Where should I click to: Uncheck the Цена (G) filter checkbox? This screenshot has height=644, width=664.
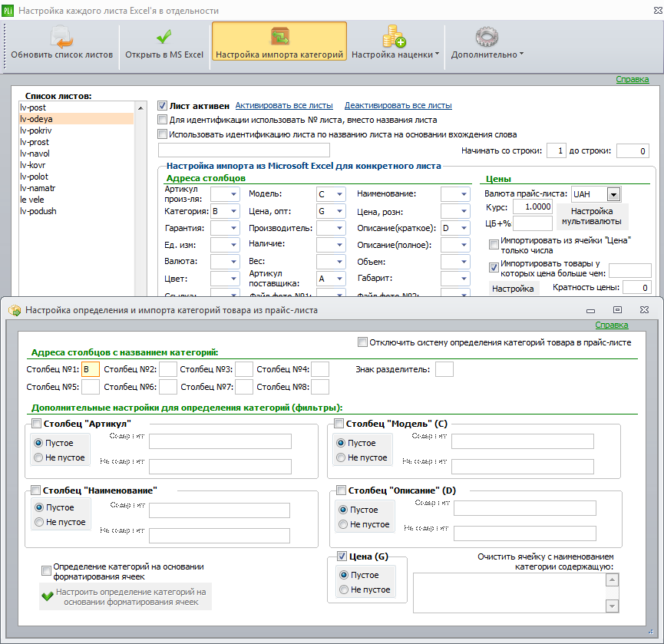click(342, 556)
